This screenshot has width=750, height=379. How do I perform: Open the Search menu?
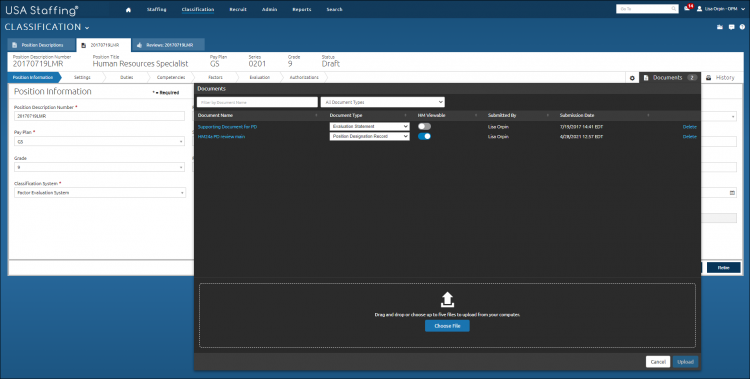[334, 10]
